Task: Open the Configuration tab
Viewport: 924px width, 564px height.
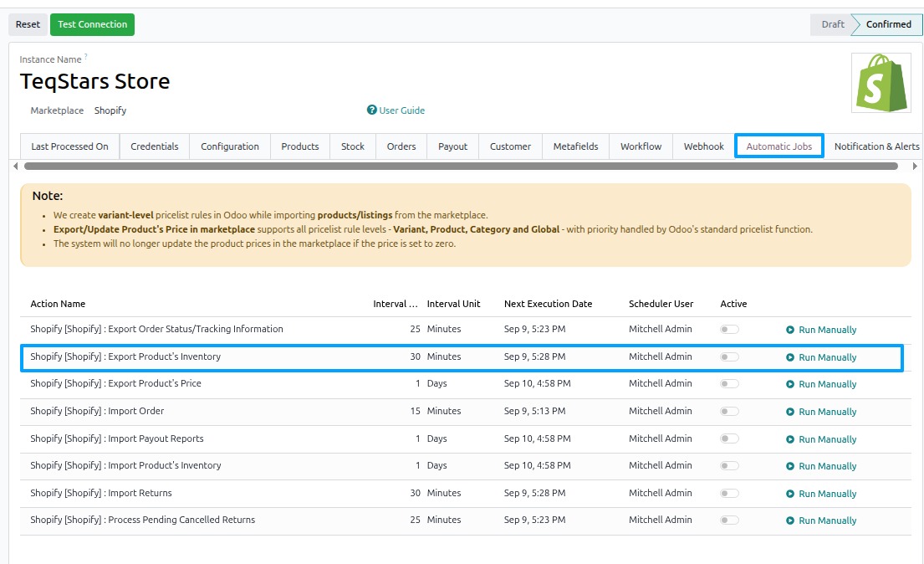Action: 230,146
